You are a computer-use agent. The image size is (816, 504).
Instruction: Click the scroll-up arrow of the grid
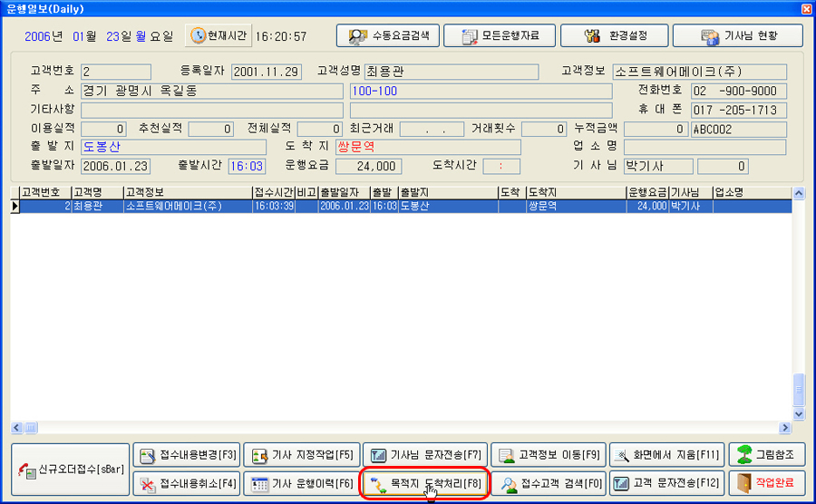click(x=799, y=193)
